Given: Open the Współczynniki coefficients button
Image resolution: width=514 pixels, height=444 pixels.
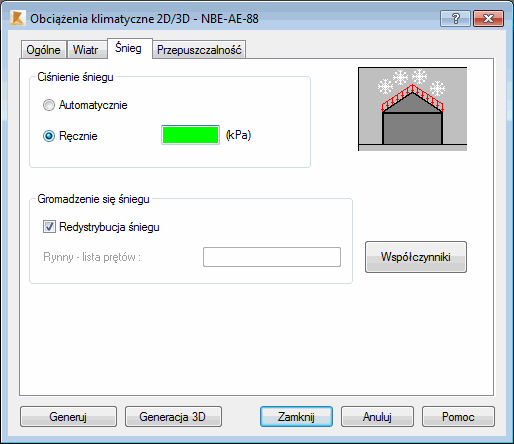Looking at the screenshot, I should click(416, 257).
